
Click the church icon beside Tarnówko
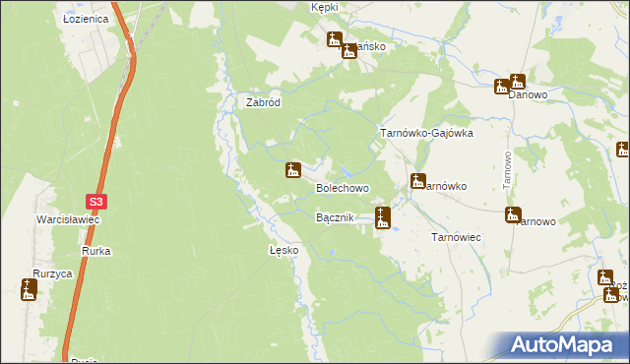coord(418,181)
